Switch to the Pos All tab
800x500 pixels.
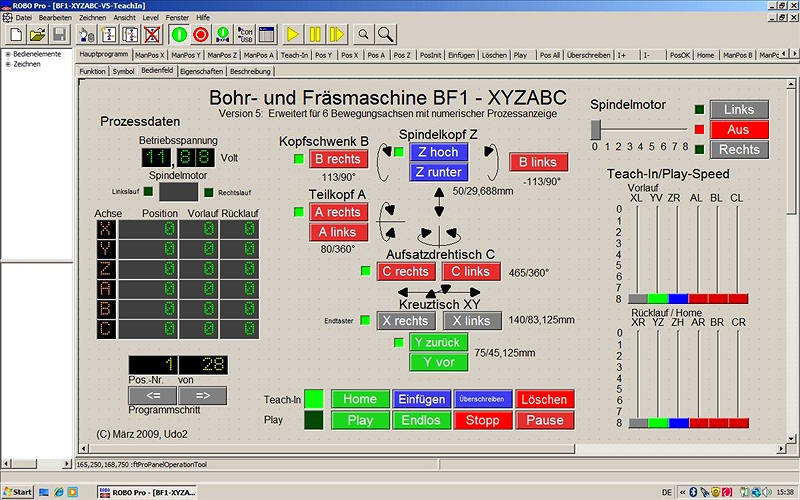click(550, 55)
